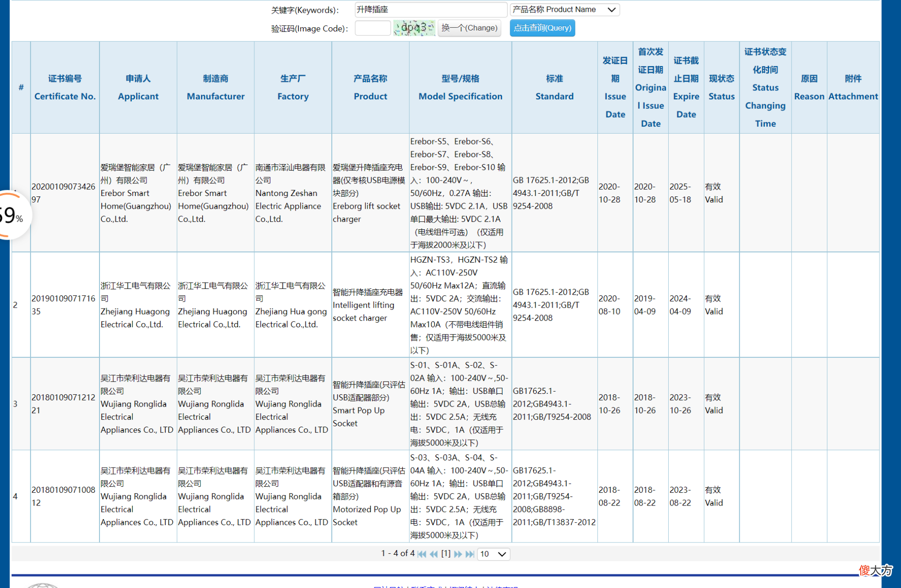The height and width of the screenshot is (588, 901).
Task: Focus the Image Code input box
Action: click(x=373, y=28)
